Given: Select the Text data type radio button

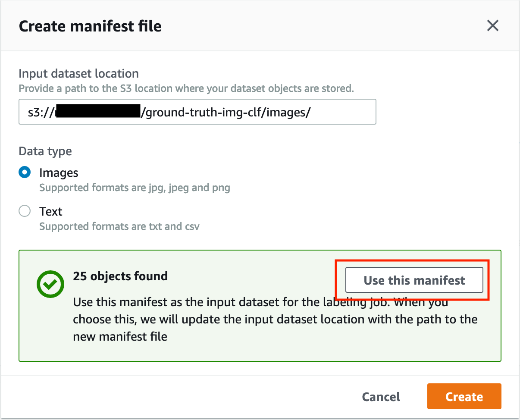Looking at the screenshot, I should pos(25,211).
